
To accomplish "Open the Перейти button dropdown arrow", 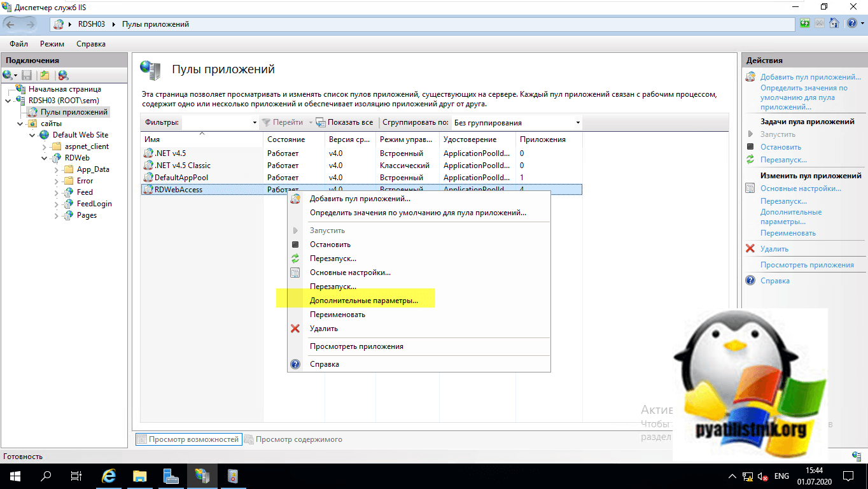I will point(311,122).
